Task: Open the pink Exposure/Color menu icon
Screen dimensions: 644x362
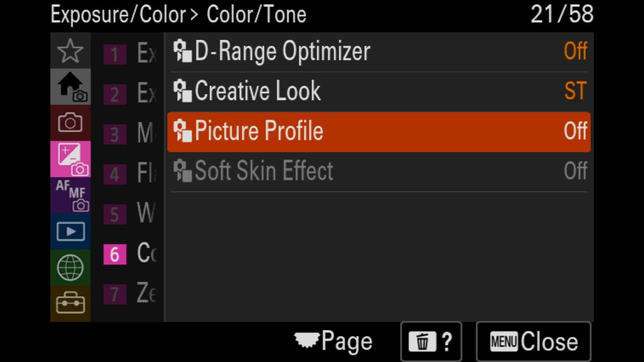Action: pyautogui.click(x=70, y=159)
